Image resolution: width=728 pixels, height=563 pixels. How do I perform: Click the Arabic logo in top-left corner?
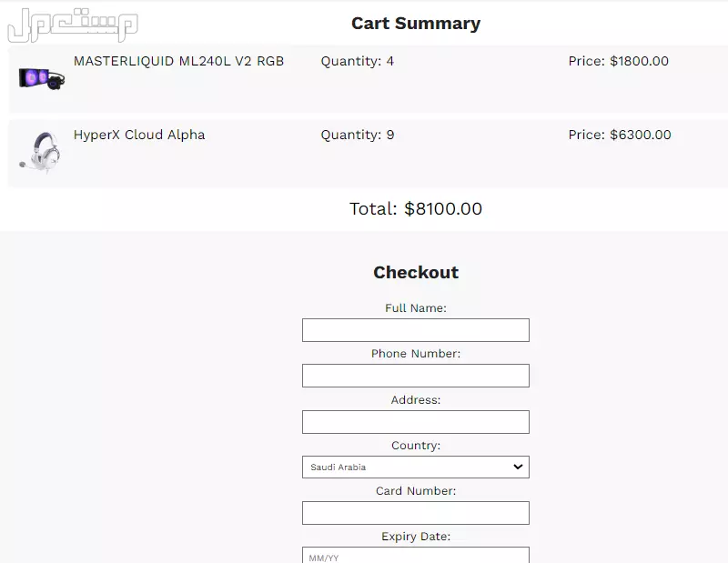(71, 25)
